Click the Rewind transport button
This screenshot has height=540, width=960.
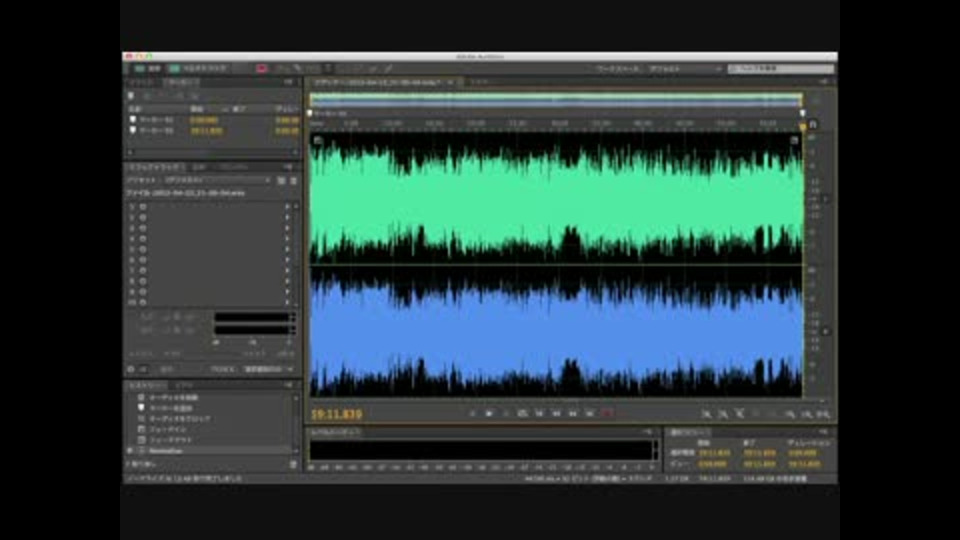click(556, 414)
